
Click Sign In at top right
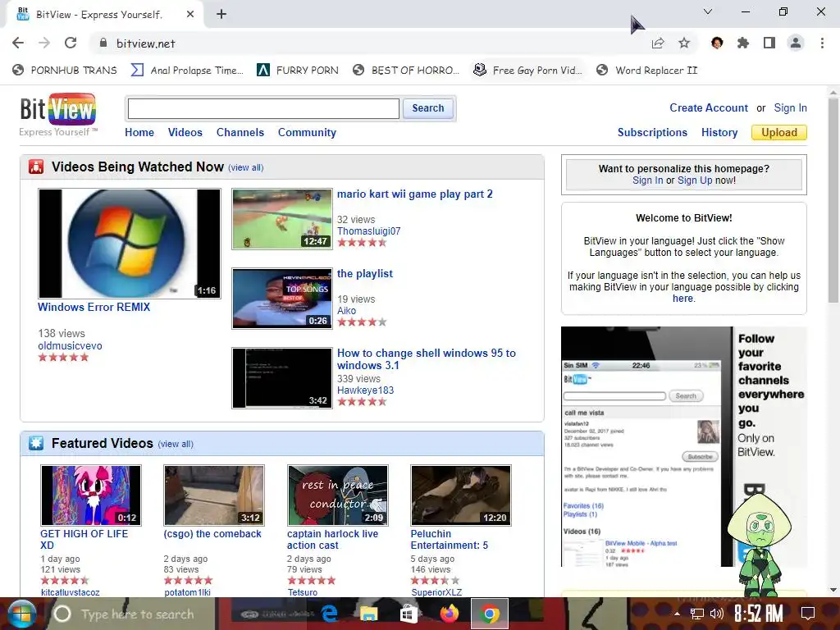point(790,107)
